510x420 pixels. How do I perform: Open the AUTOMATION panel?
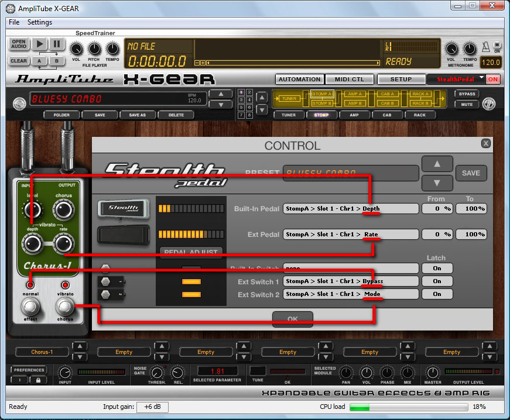[300, 79]
